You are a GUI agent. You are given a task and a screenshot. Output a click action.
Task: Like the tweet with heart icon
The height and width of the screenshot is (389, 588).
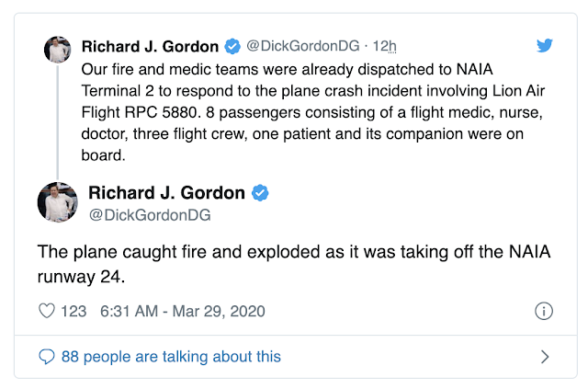(x=47, y=311)
